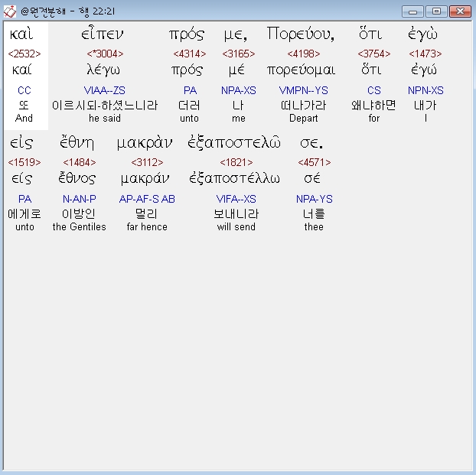Click the lemma ἐξαποστέλλω

click(234, 178)
